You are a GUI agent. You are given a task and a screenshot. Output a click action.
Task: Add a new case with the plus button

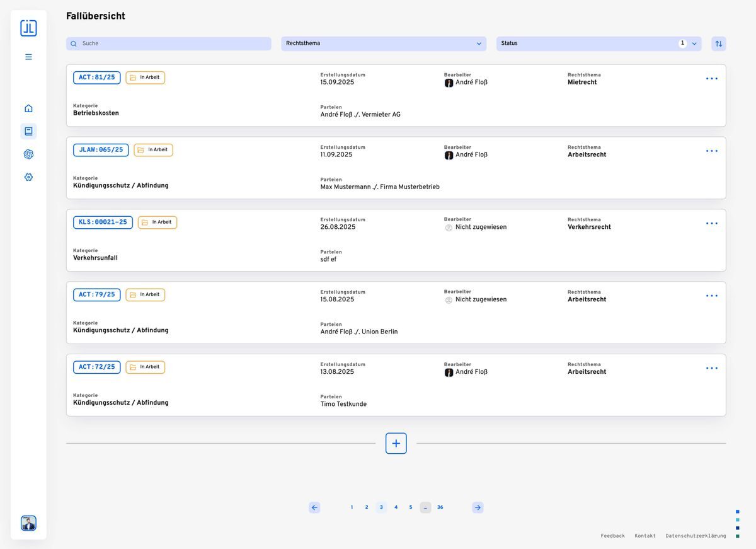pyautogui.click(x=396, y=443)
